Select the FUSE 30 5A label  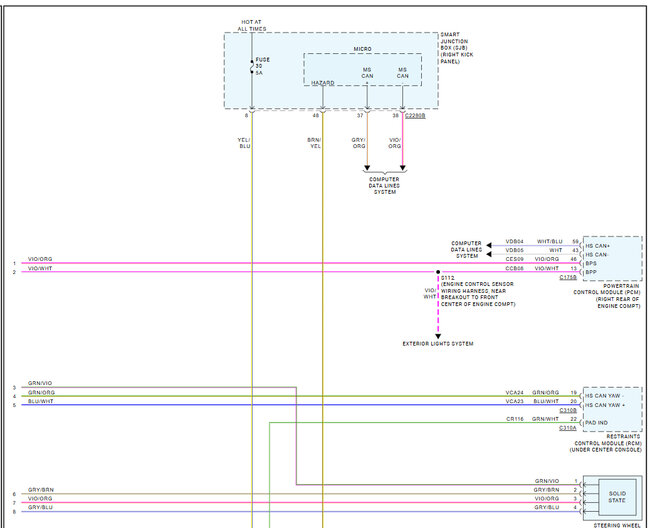(262, 66)
